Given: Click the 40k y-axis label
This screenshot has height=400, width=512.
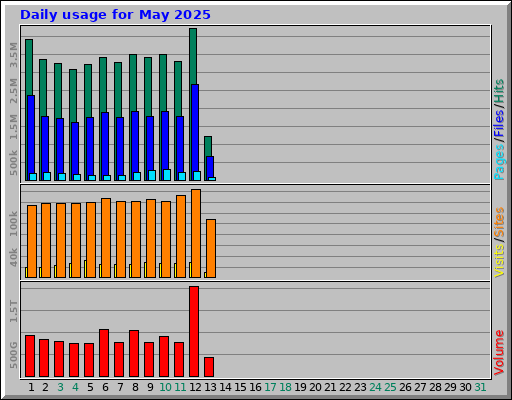Looking at the screenshot, I should point(13,257).
